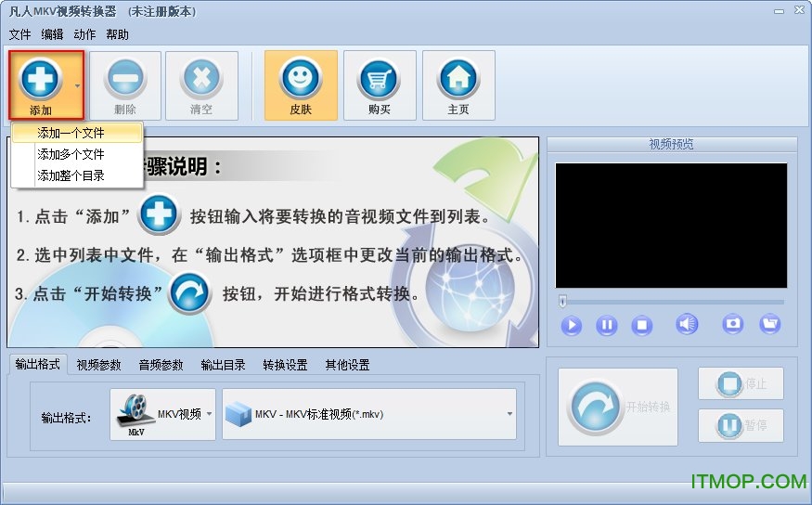Play the video preview
This screenshot has height=505, width=812.
tap(572, 325)
